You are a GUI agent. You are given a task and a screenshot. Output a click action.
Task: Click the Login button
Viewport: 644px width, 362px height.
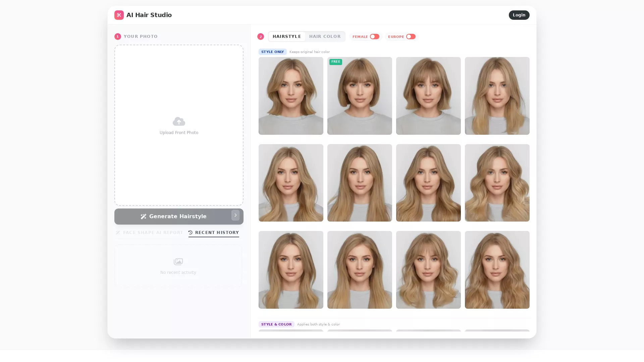click(519, 15)
